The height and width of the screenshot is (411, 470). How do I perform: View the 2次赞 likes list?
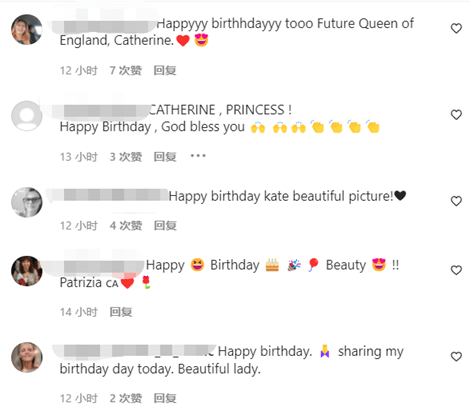coord(126,398)
